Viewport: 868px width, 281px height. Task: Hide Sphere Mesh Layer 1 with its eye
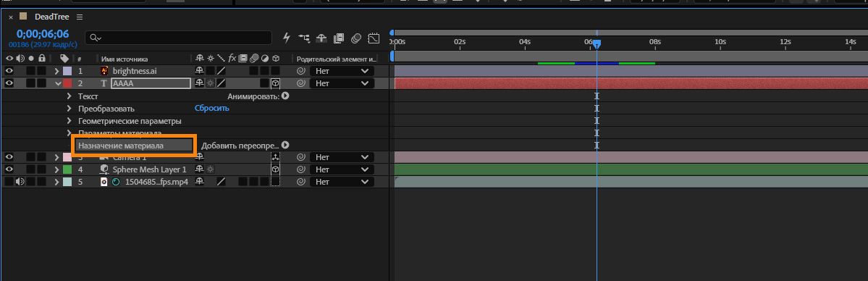click(9, 169)
